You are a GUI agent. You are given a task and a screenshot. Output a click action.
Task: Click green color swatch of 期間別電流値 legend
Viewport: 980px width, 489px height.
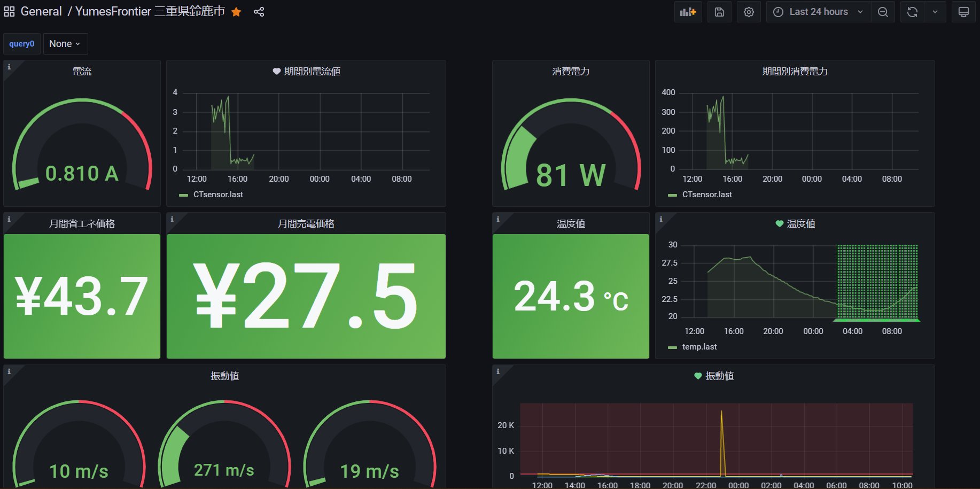[x=183, y=195]
